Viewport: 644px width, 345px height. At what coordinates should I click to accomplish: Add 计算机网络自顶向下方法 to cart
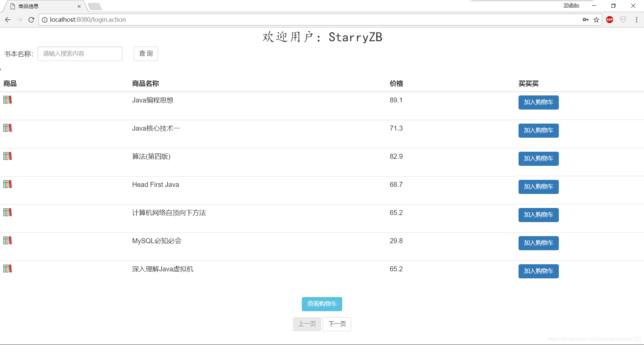pos(539,215)
